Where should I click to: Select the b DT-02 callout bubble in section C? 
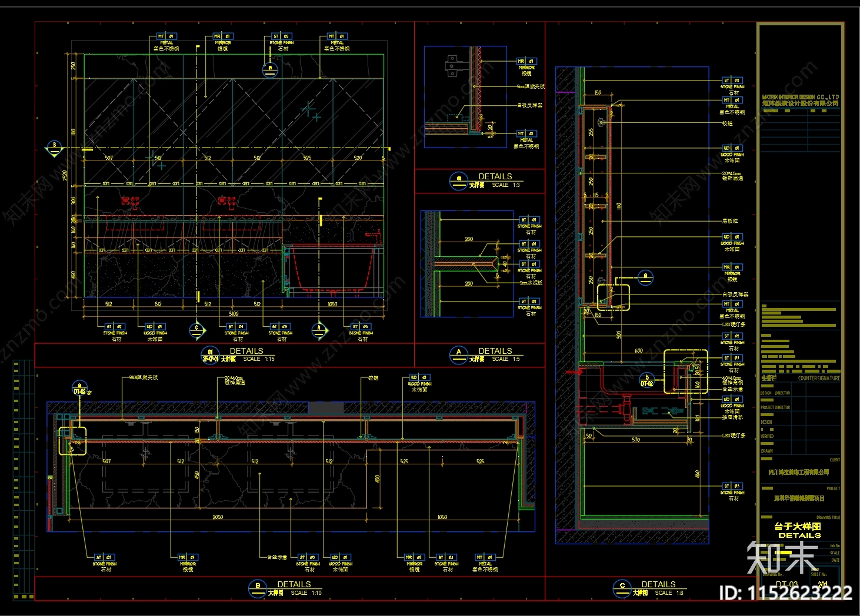(x=646, y=380)
